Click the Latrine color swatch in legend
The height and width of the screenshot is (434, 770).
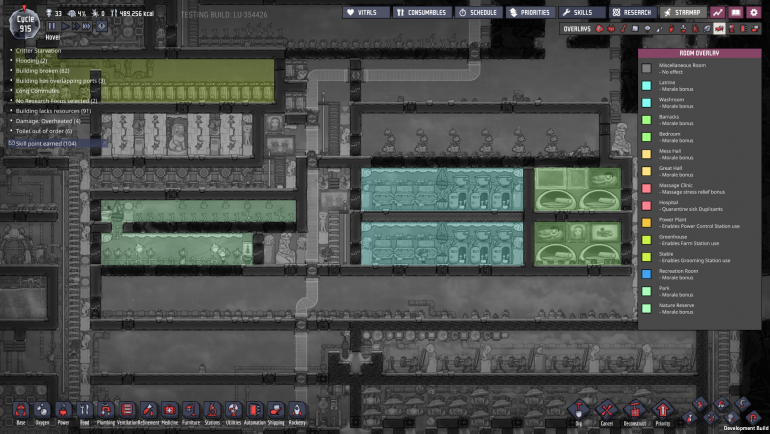[647, 85]
